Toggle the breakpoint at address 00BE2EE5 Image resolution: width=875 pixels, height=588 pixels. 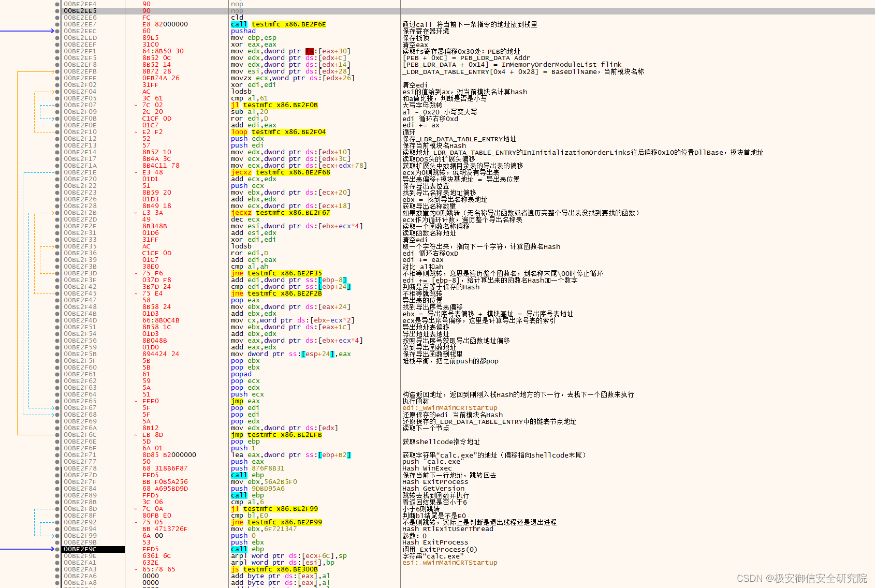coord(57,10)
